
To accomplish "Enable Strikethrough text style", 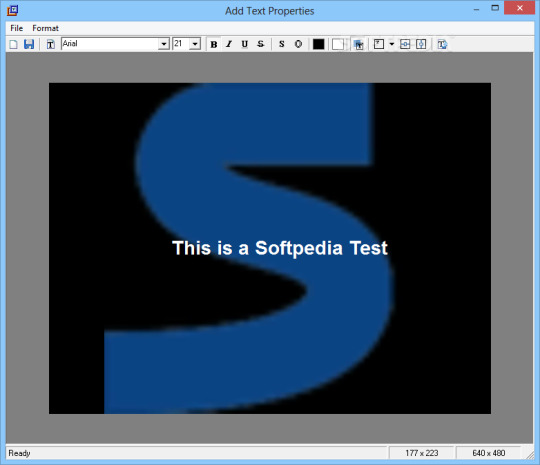I will pyautogui.click(x=260, y=44).
